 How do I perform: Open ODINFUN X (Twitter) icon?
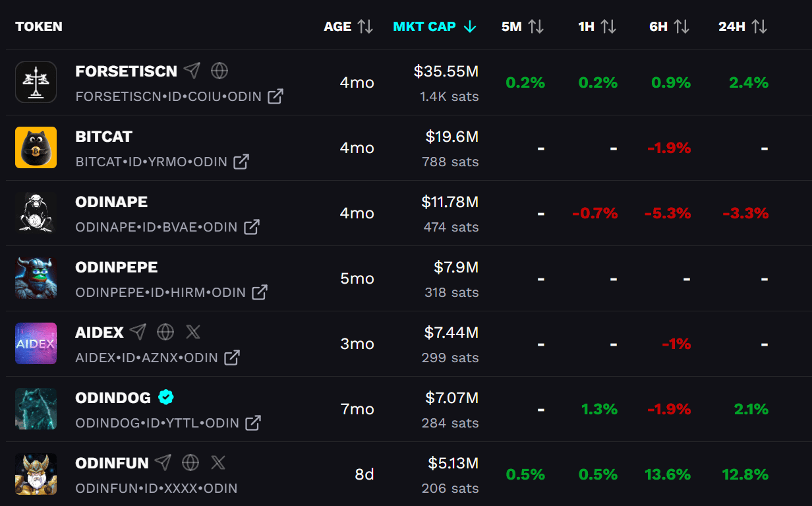pyautogui.click(x=218, y=462)
